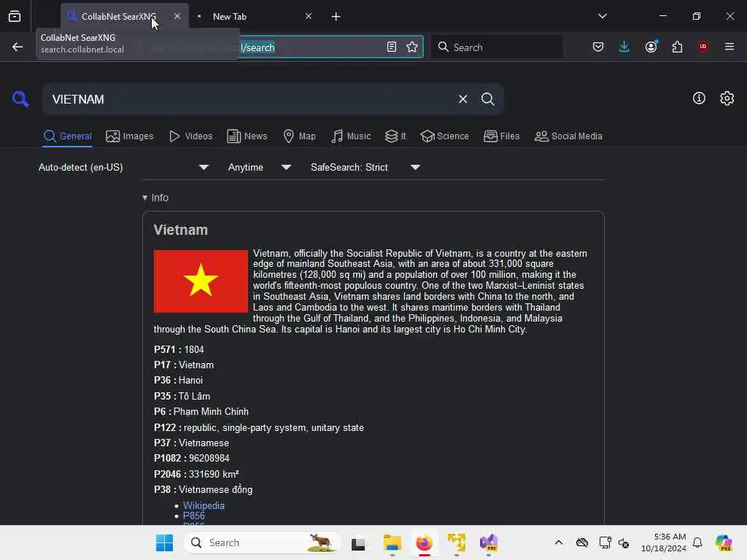Click the SearXNG logo magnifier

[20, 99]
